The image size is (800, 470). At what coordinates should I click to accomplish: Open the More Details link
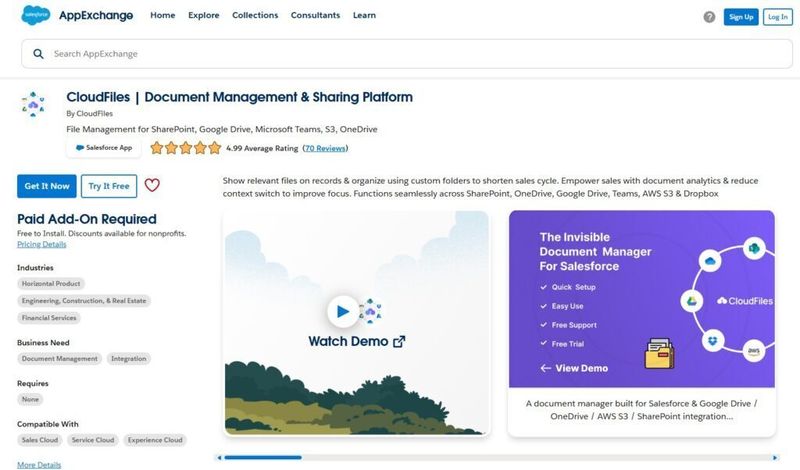(x=39, y=465)
